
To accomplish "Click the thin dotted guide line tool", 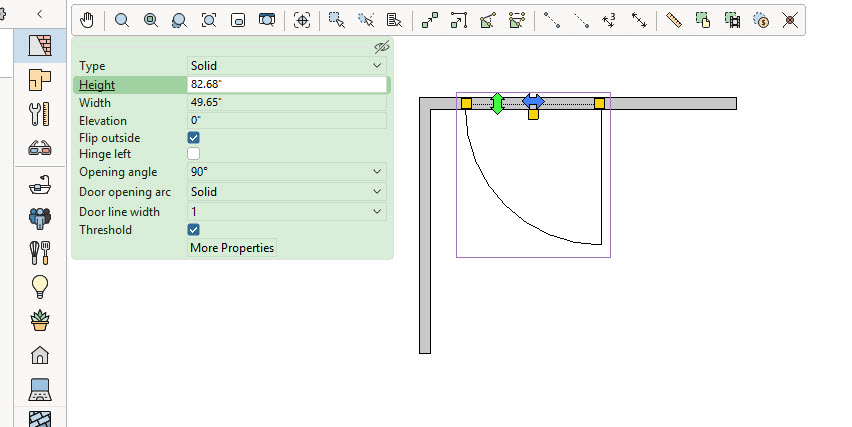I will 581,20.
